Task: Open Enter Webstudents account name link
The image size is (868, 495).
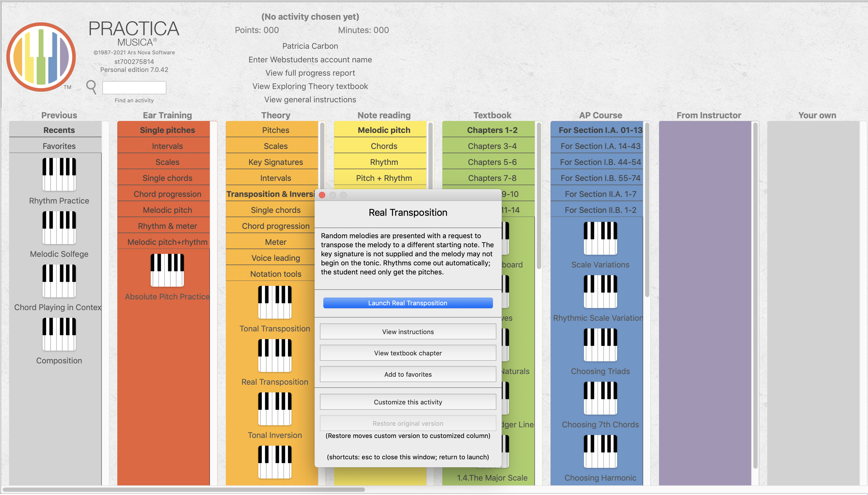Action: click(x=310, y=59)
